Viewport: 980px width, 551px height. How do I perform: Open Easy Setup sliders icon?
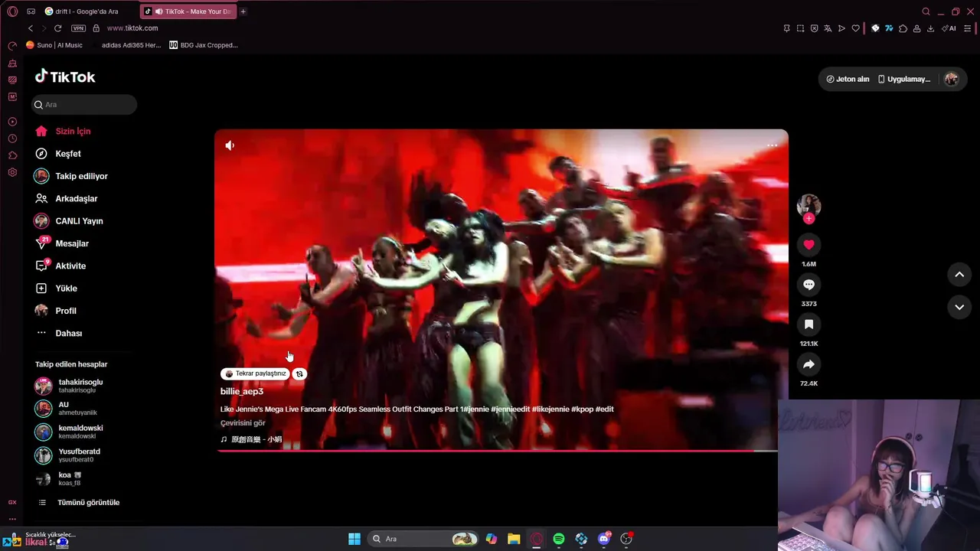[968, 28]
